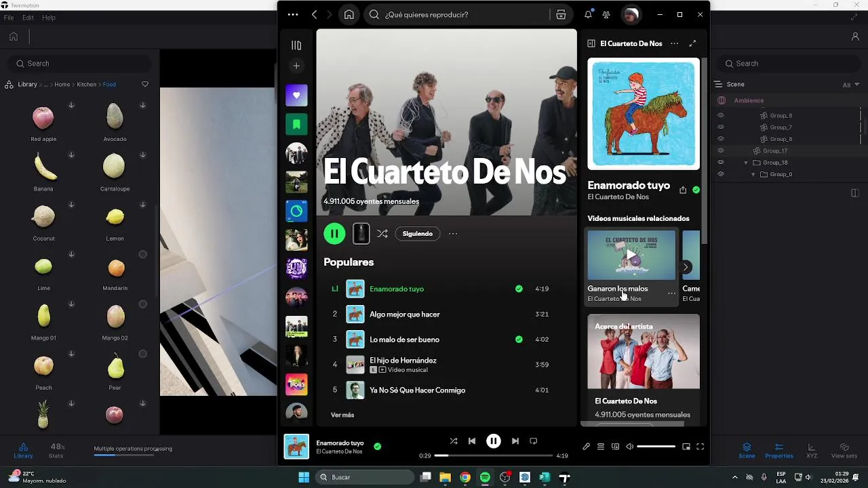Toggle artist shuffle next to Siguiendo button
This screenshot has height=488, width=868.
[x=382, y=234]
